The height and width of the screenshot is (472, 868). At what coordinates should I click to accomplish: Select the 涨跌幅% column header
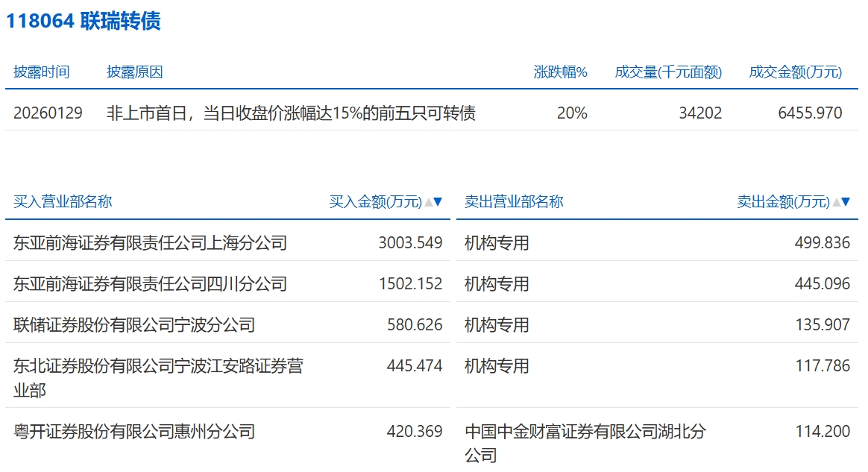(x=560, y=72)
